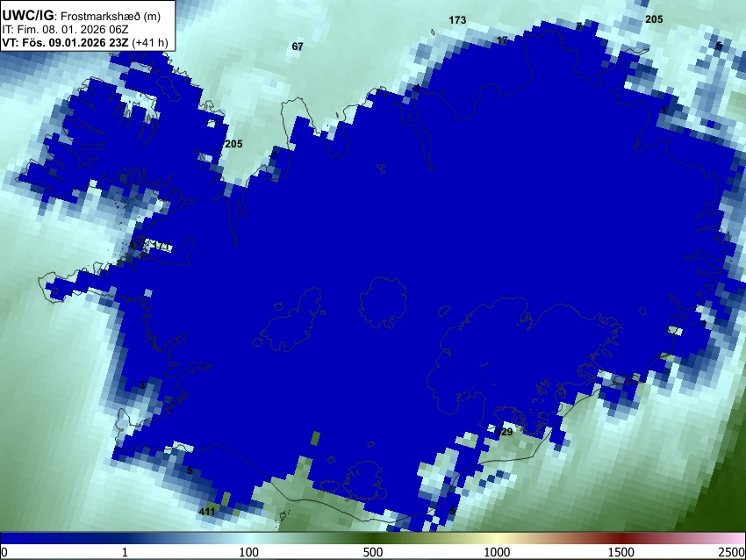
Task: Click the map value '173'
Action: click(457, 20)
